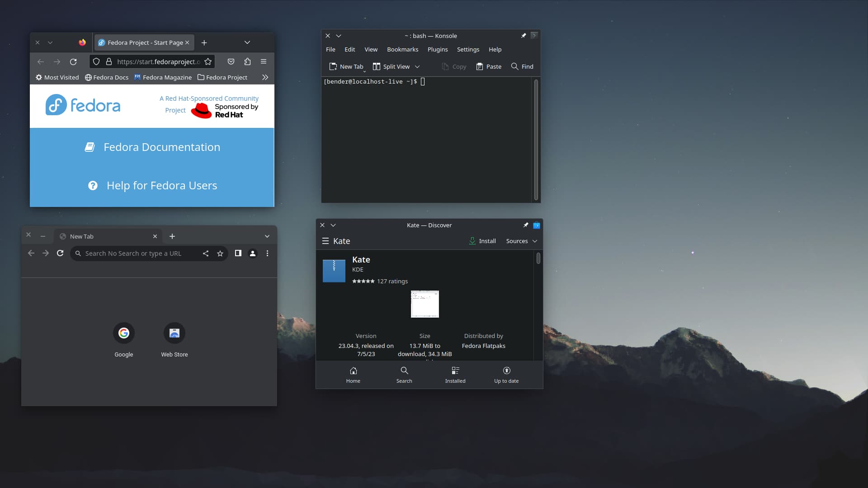Open Konsole Bookmarks menu
The image size is (868, 488).
coord(402,49)
